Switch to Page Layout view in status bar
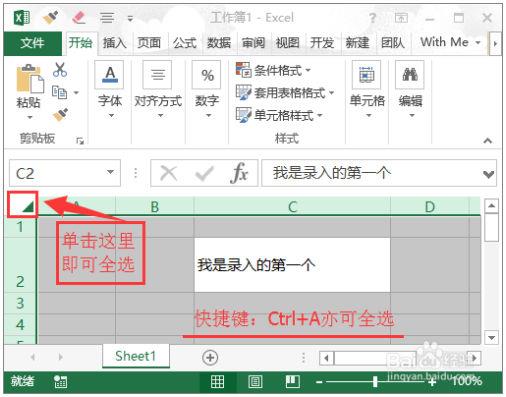 click(x=255, y=381)
